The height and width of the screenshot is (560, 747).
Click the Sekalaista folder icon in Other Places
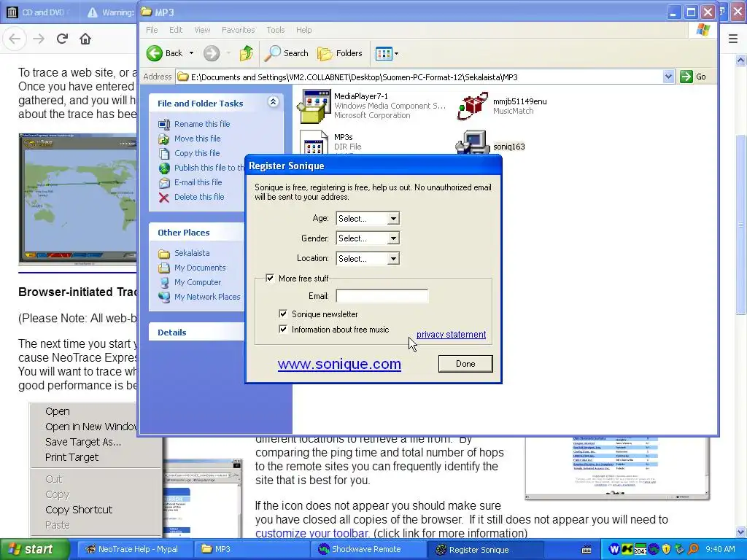(164, 253)
